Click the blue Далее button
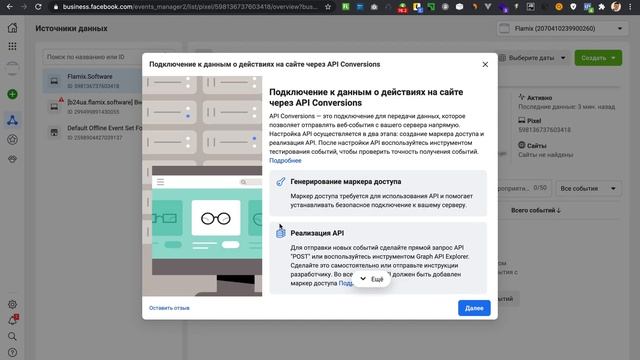Image resolution: width=640 pixels, height=360 pixels. click(x=474, y=308)
